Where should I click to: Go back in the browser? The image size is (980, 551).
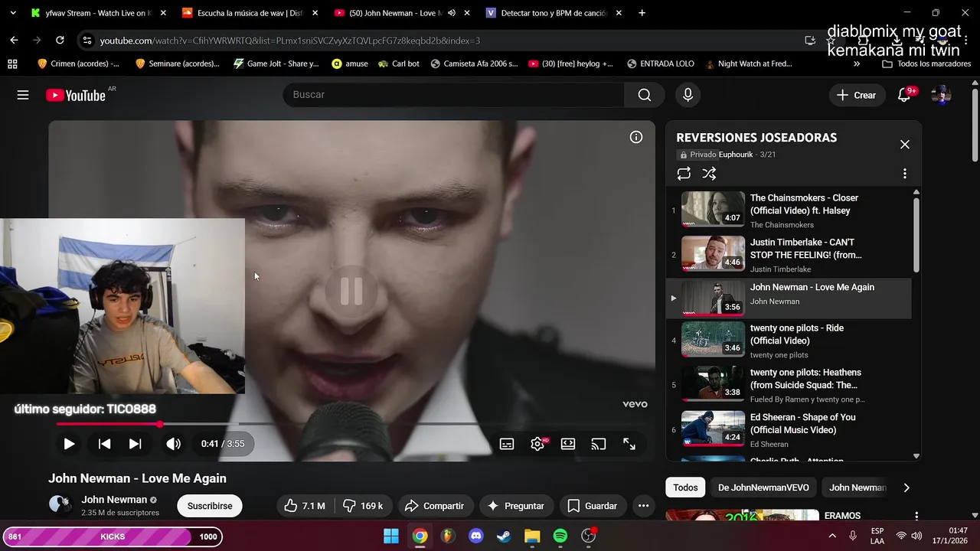14,40
